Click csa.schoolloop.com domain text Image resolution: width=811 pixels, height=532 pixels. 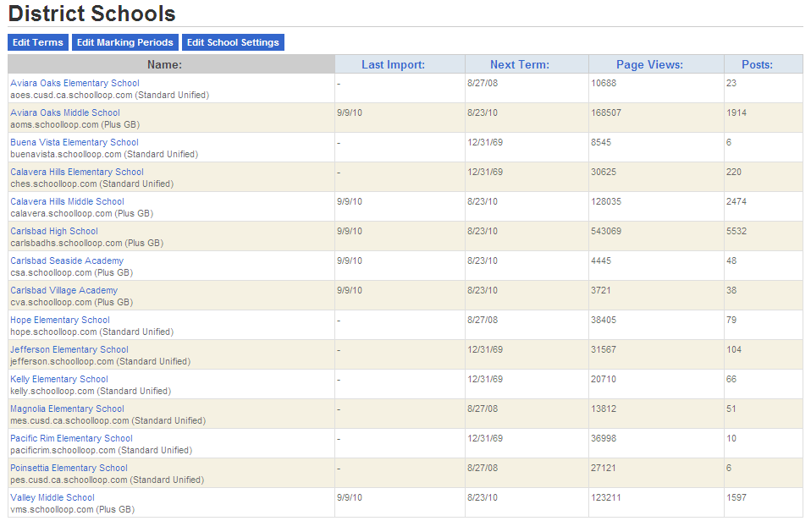pyautogui.click(x=51, y=272)
